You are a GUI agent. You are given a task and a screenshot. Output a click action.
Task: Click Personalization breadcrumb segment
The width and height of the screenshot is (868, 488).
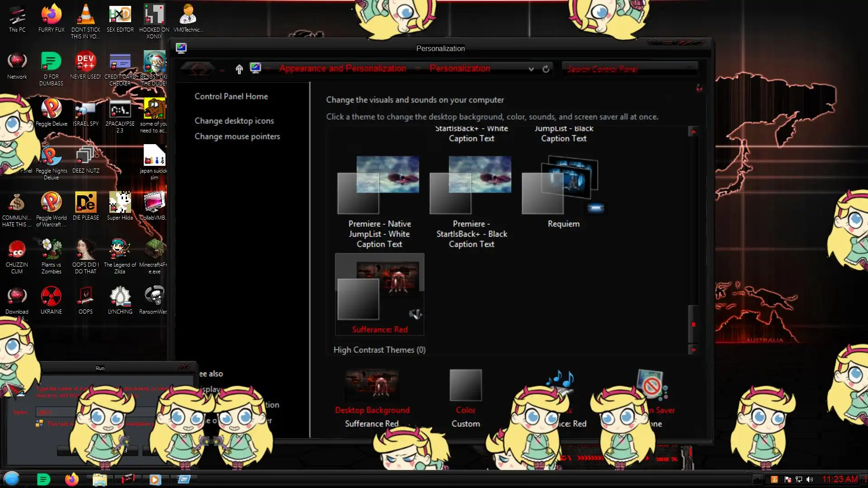[x=459, y=69]
